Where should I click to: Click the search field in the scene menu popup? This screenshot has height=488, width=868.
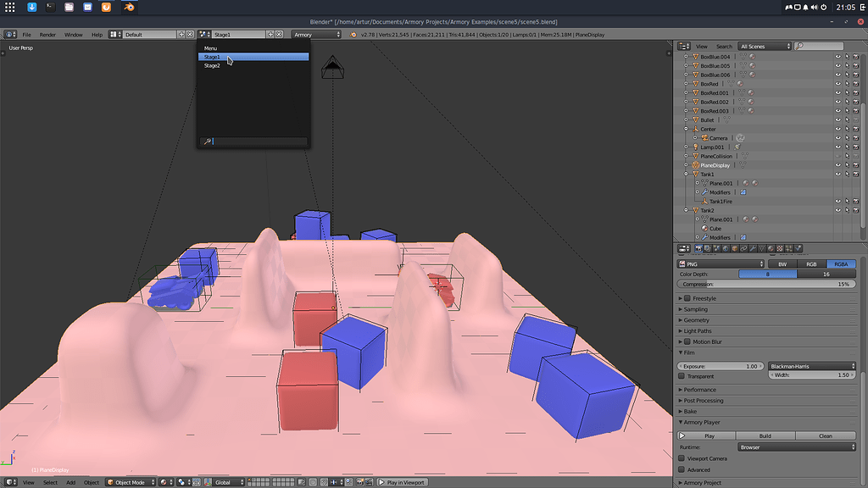coord(254,141)
